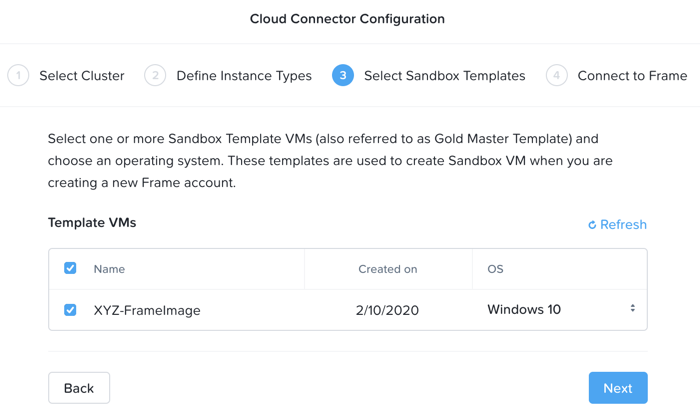The width and height of the screenshot is (700, 418).
Task: Open the Select Sandbox Templates step
Action: pos(444,75)
